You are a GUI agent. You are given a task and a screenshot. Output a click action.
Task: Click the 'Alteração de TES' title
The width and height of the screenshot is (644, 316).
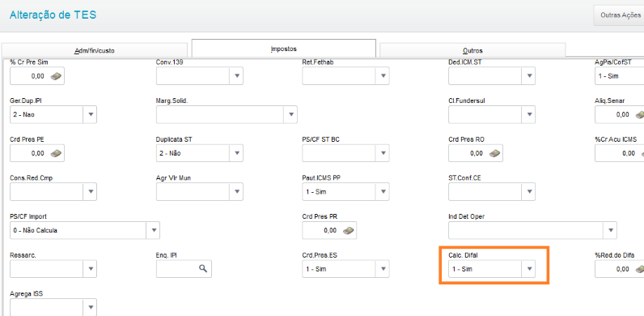click(x=53, y=15)
